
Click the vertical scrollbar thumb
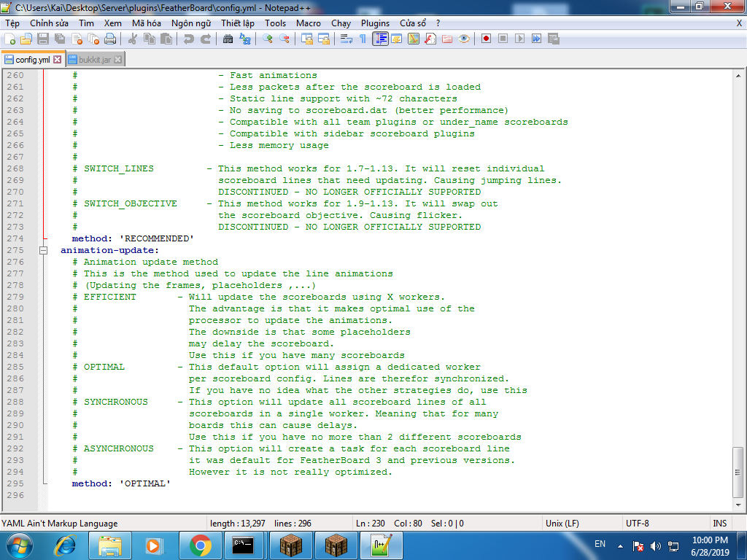[x=738, y=472]
